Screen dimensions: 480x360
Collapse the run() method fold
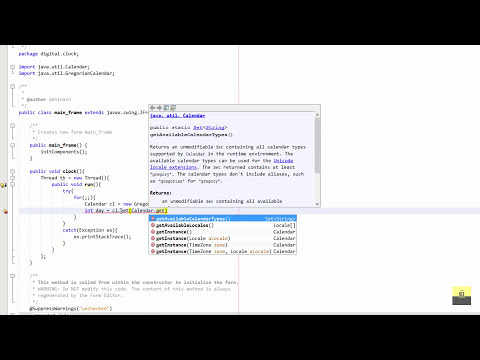click(x=13, y=184)
